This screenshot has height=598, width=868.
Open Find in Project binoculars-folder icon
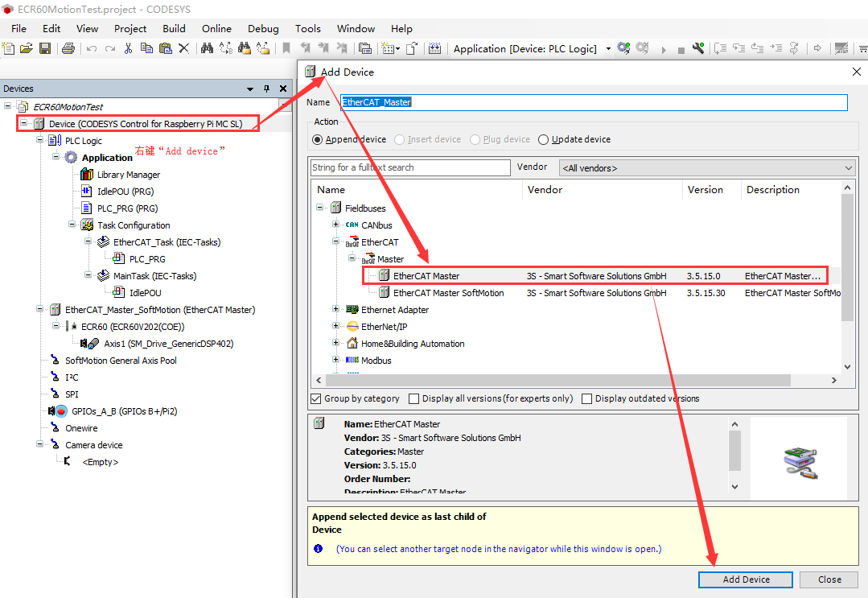244,49
